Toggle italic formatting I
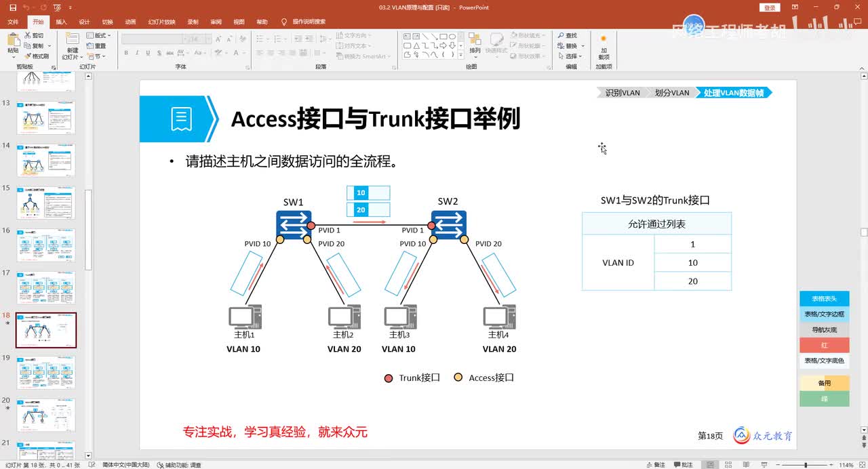The image size is (868, 469). pos(137,53)
